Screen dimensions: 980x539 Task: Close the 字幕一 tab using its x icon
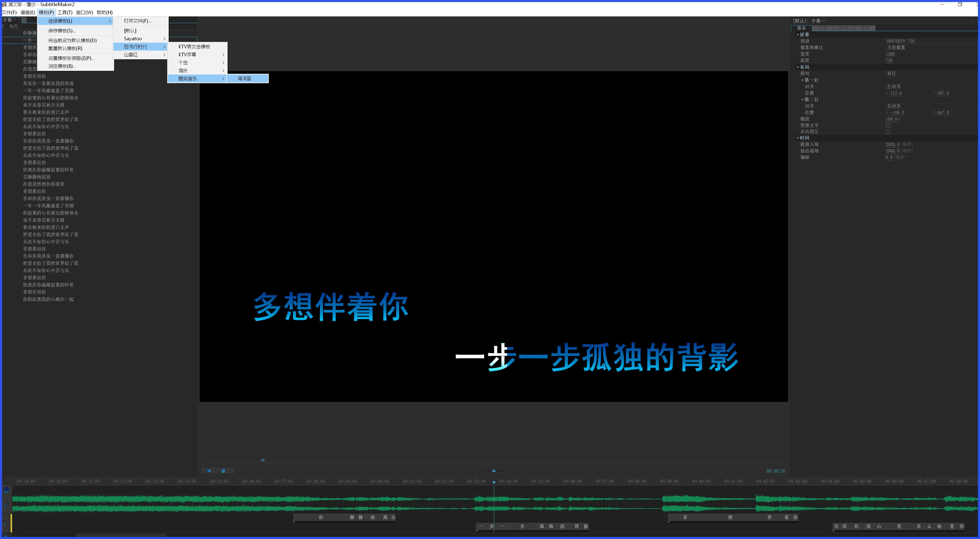(x=19, y=20)
